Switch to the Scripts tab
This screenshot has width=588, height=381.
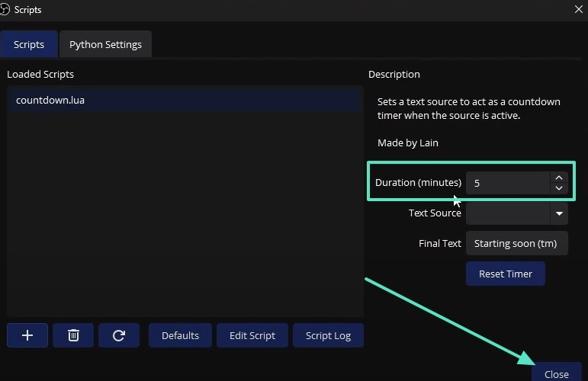(x=29, y=44)
